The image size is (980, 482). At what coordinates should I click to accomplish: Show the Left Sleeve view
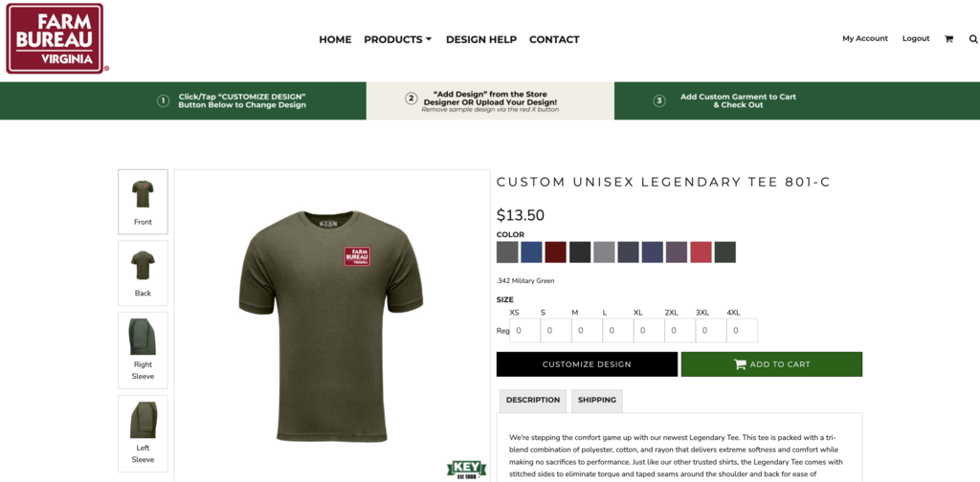pos(144,433)
